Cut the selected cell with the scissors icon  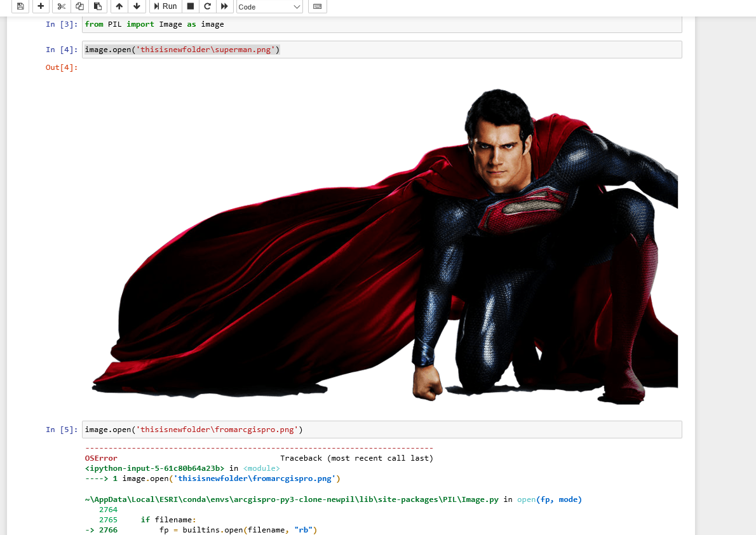tap(61, 6)
